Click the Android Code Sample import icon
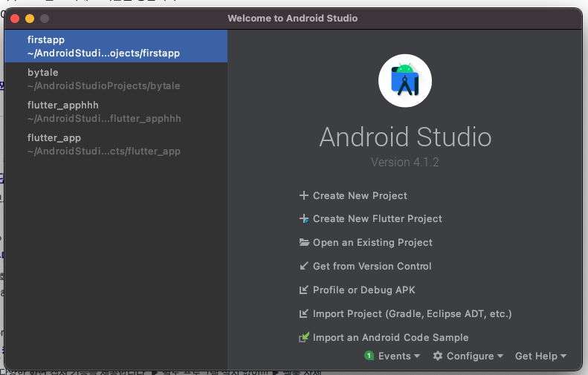This screenshot has width=588, height=375. 304,337
